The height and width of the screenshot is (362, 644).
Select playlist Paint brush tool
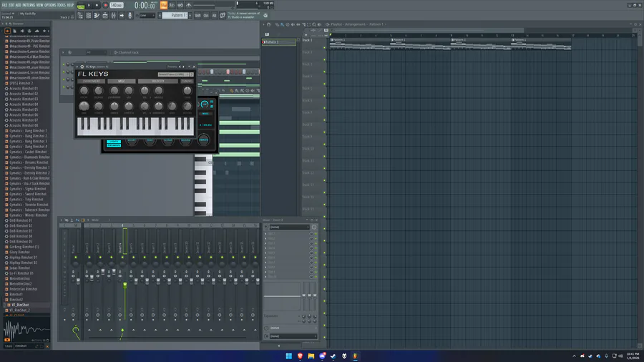coord(282,24)
